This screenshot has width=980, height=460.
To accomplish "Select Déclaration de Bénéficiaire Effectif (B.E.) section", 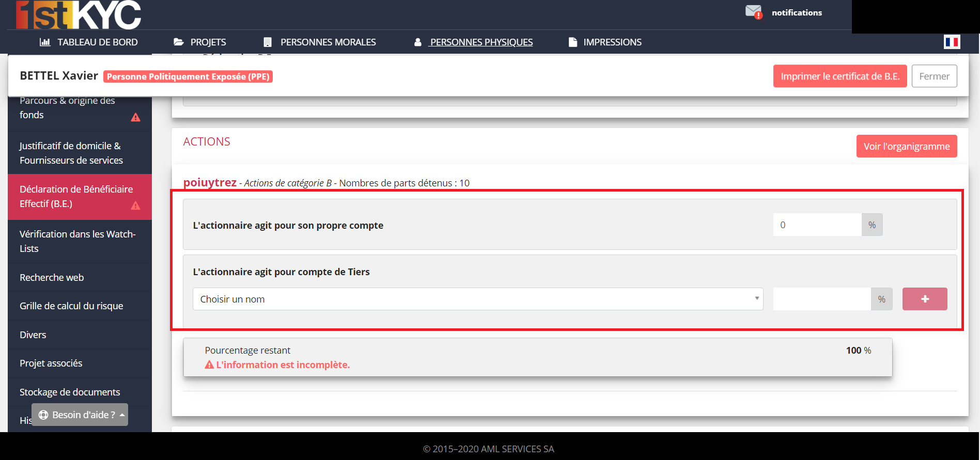I will pyautogui.click(x=80, y=197).
